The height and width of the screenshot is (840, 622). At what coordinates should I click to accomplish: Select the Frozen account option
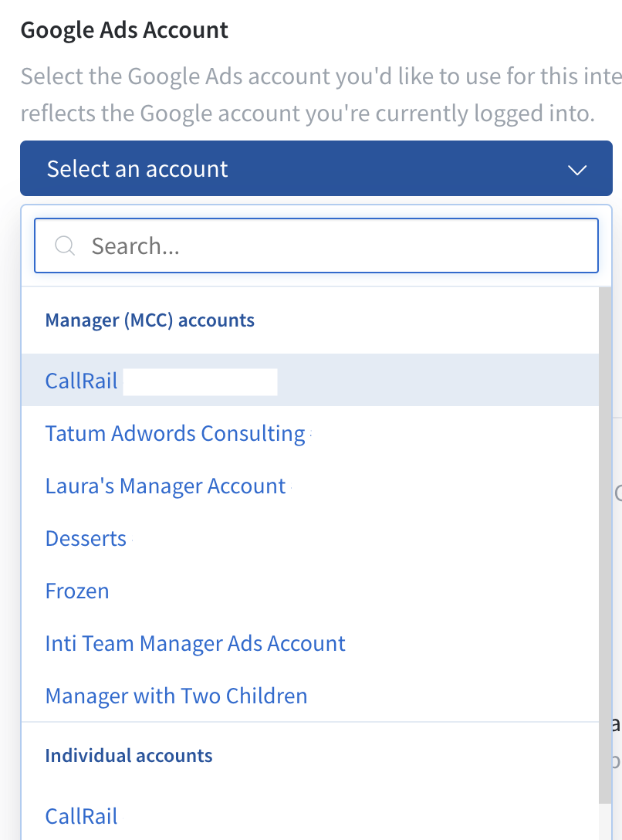coord(310,591)
